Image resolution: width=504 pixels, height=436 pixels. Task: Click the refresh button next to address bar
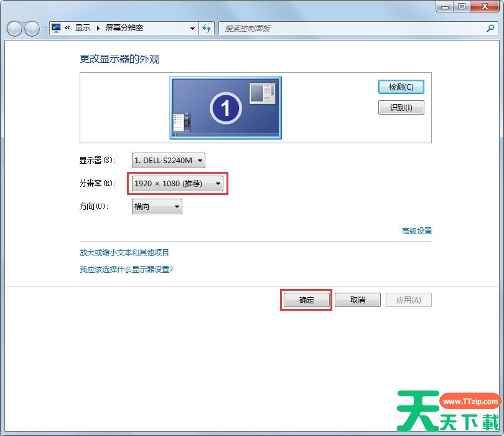[x=207, y=28]
